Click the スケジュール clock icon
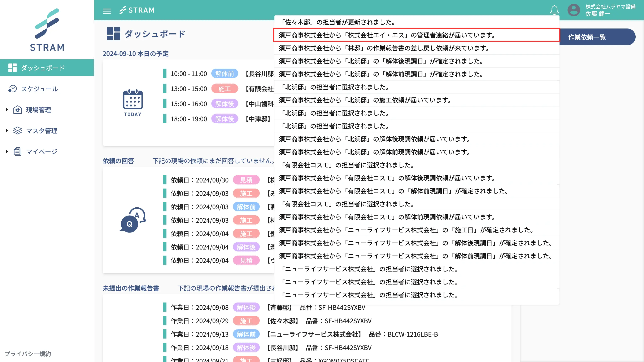Viewport: 644px width, 362px height. coord(13,89)
